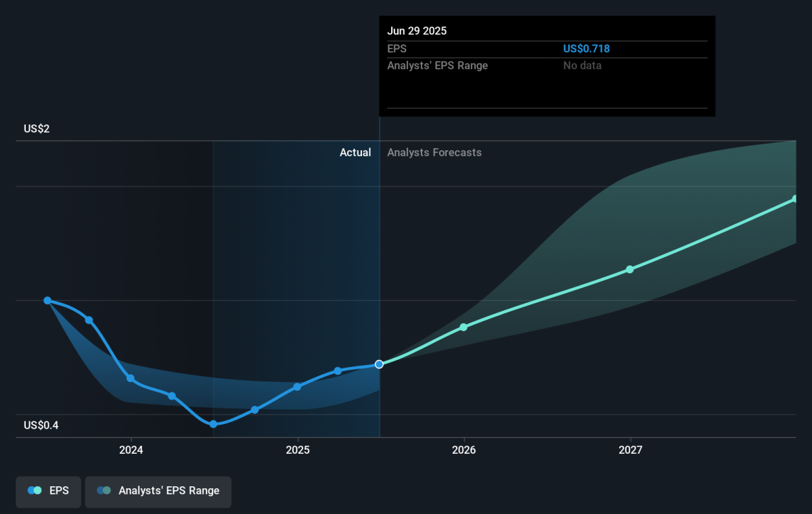Click the Actual section label
The height and width of the screenshot is (514, 812).
[355, 153]
